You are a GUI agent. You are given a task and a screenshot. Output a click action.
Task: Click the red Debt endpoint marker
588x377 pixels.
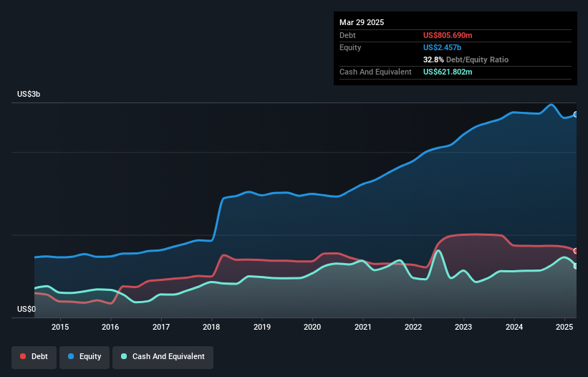[x=576, y=251]
